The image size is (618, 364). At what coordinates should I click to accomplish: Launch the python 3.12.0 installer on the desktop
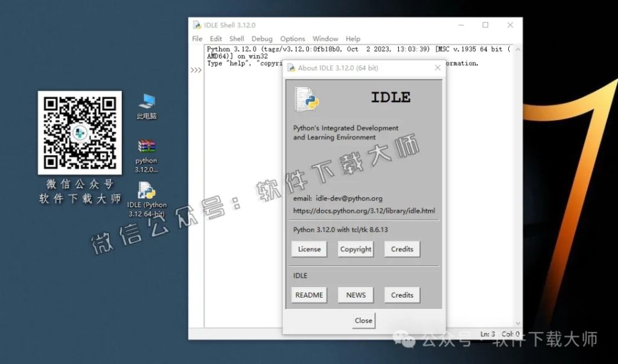pyautogui.click(x=145, y=147)
